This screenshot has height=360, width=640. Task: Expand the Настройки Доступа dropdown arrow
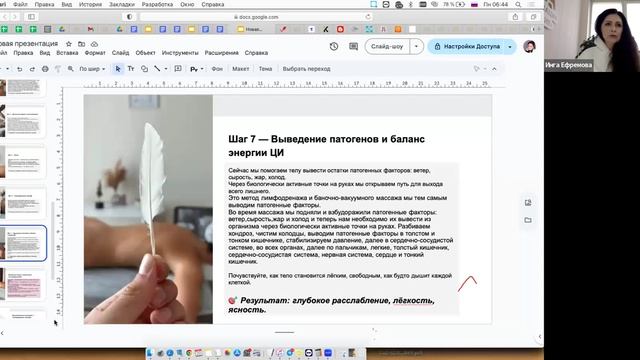coord(509,47)
